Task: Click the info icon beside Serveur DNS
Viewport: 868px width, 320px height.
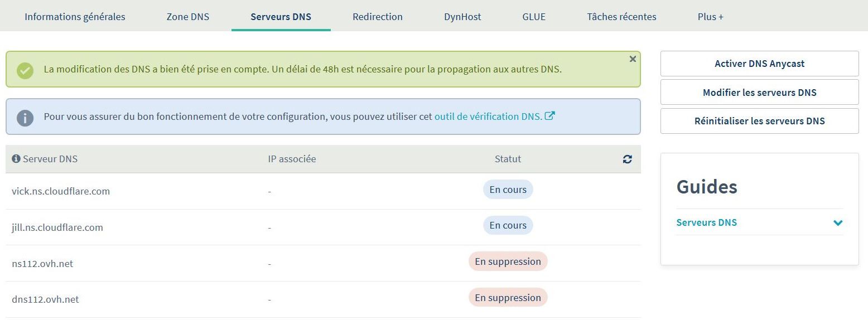Action: click(x=16, y=159)
